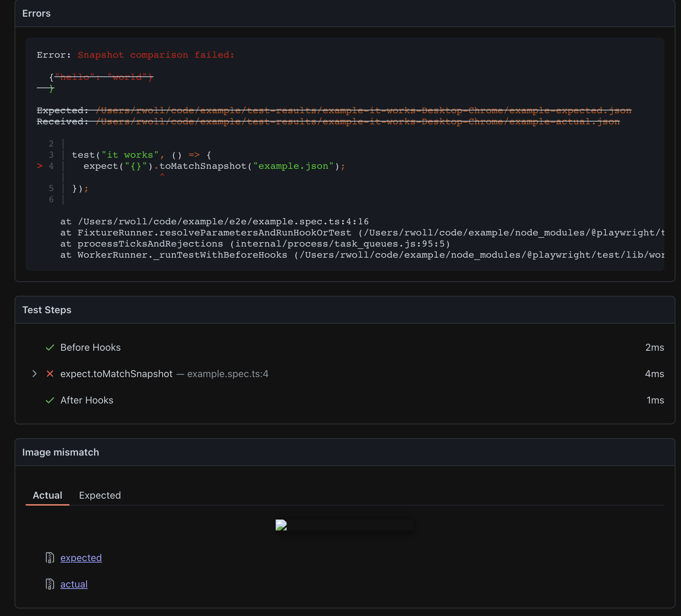The image size is (681, 616).
Task: Click the example.spec.ts:4 source location text
Action: pos(227,374)
